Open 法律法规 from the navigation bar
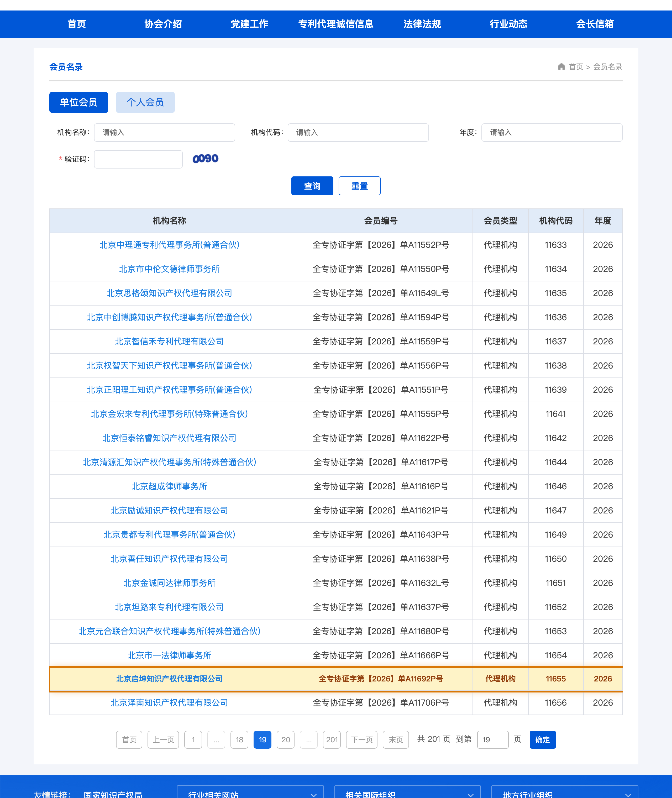Image resolution: width=672 pixels, height=798 pixels. click(x=422, y=24)
